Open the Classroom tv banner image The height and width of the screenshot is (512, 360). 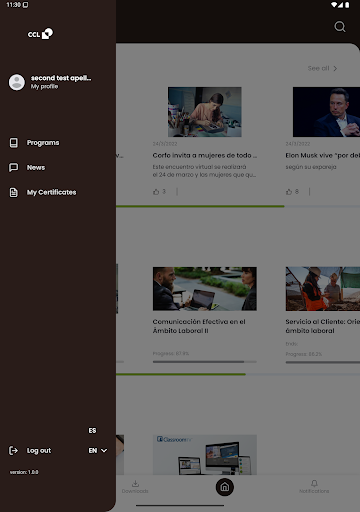pos(205,455)
